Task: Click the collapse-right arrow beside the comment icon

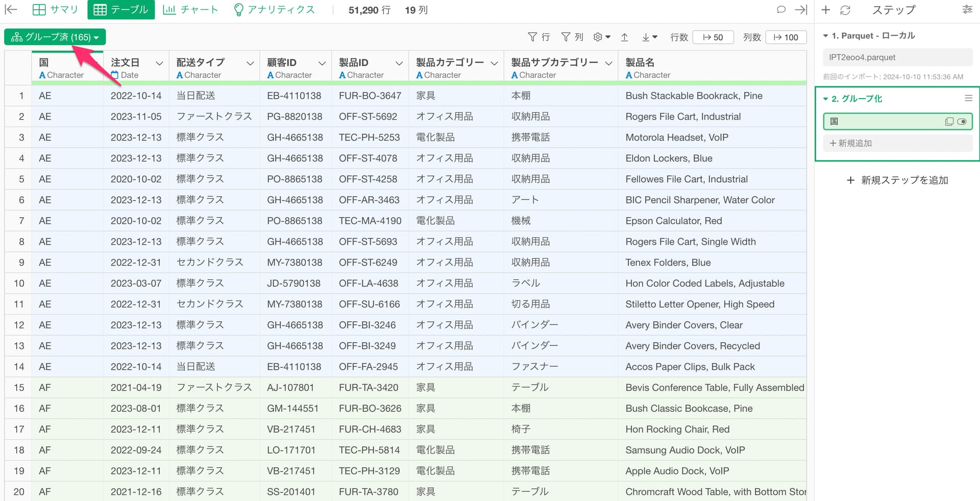Action: [801, 10]
